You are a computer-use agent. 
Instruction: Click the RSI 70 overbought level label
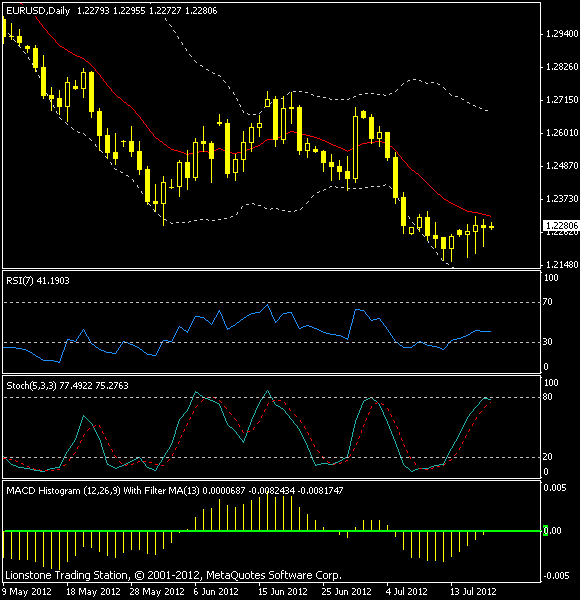pyautogui.click(x=547, y=302)
